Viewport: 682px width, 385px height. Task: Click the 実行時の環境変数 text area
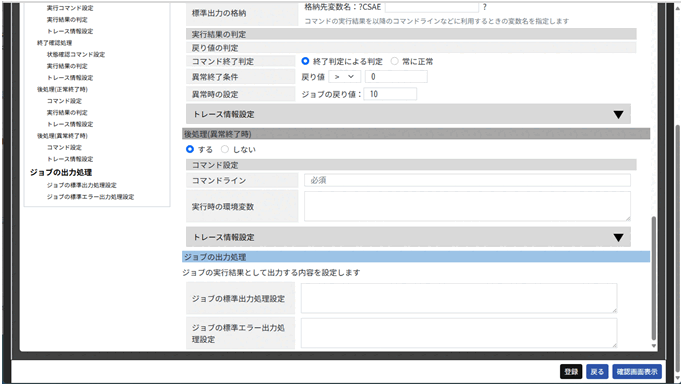[x=467, y=206]
